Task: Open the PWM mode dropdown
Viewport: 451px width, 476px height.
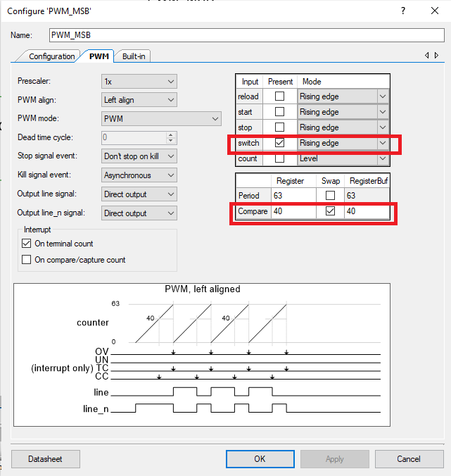Action: 161,119
